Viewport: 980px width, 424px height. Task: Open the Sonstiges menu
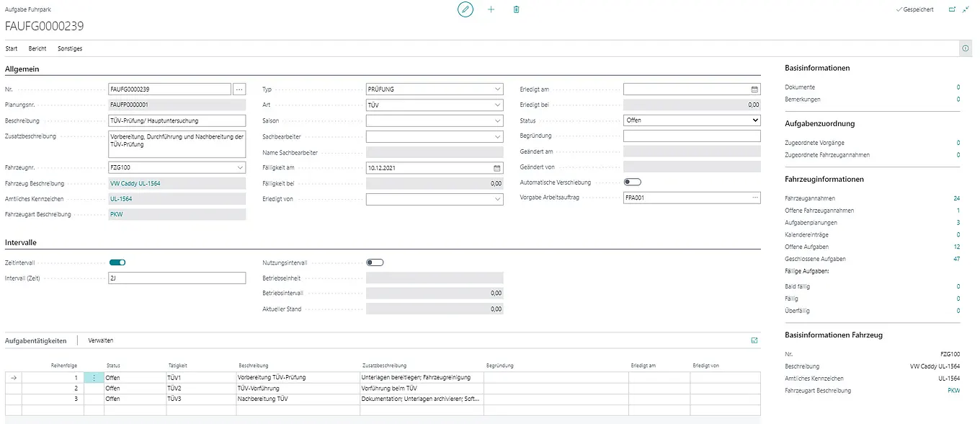pos(70,48)
